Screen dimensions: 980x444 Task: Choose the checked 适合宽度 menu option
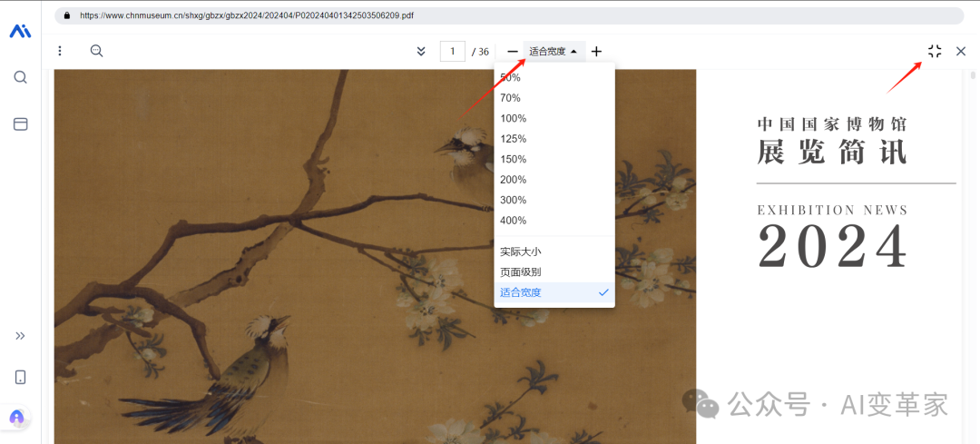(554, 292)
